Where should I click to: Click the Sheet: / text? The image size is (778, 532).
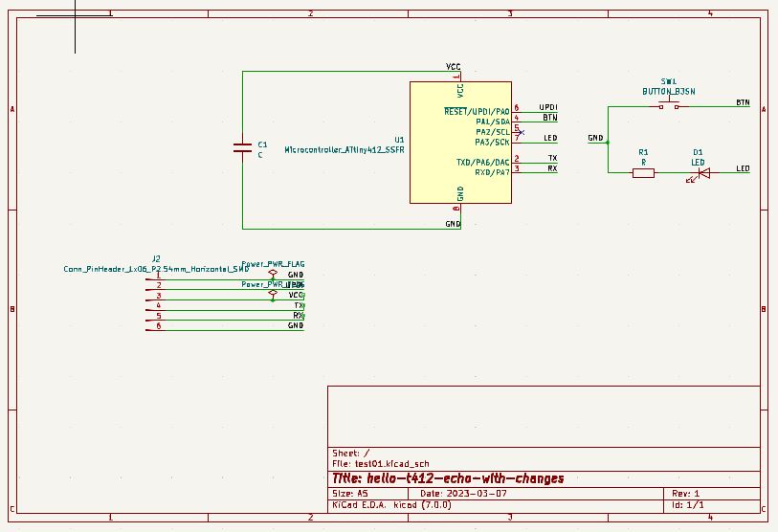[x=351, y=454]
